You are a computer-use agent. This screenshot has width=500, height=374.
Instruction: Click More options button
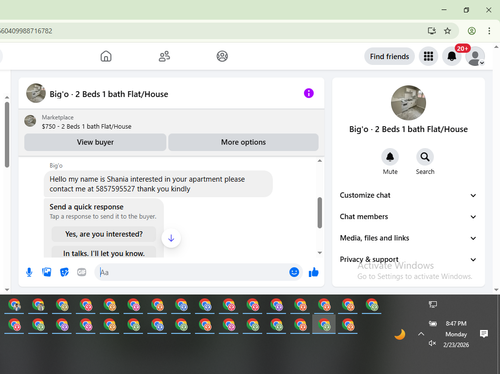243,142
